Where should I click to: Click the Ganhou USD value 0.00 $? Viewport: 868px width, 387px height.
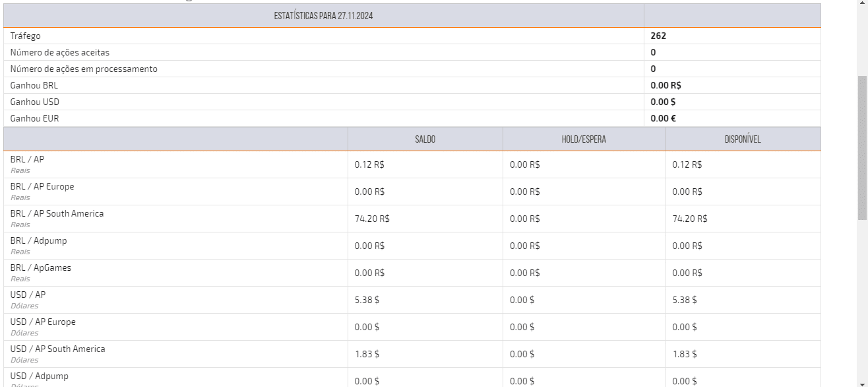tap(662, 102)
